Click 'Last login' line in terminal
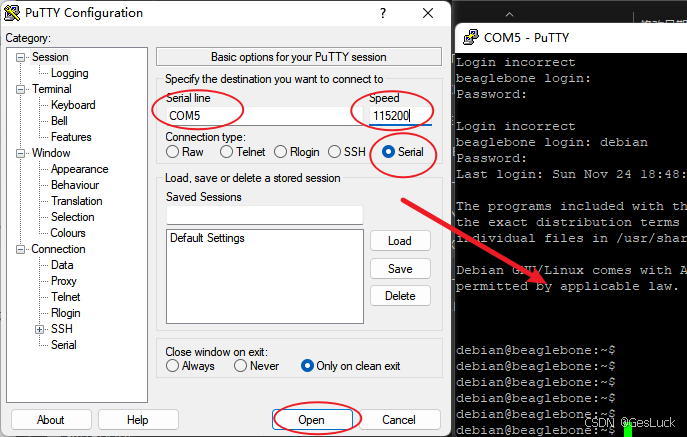 571,174
